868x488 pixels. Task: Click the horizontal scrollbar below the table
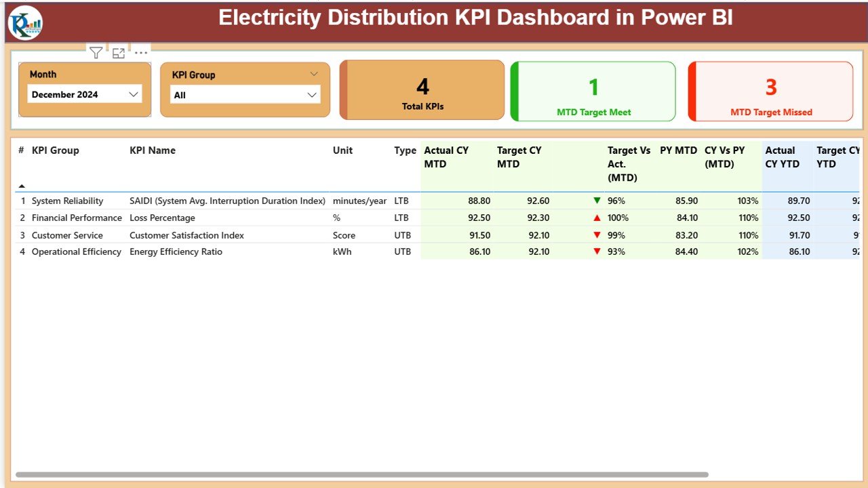coord(361,474)
